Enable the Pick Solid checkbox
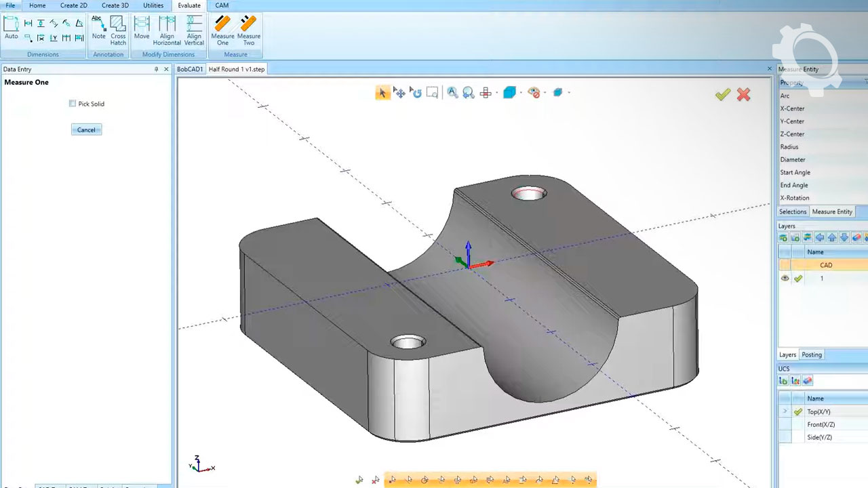 (x=73, y=104)
